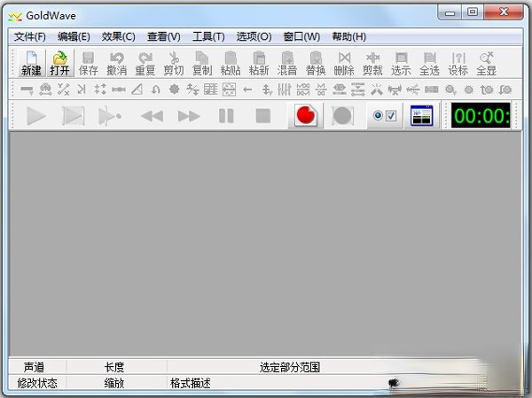Click the grey record selection button
532x398 pixels.
342,116
